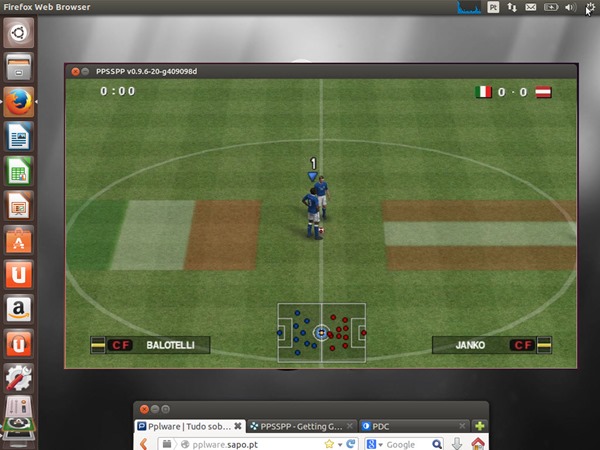The width and height of the screenshot is (600, 450).
Task: Open Ubuntu One Music in the dock
Action: pyautogui.click(x=18, y=343)
